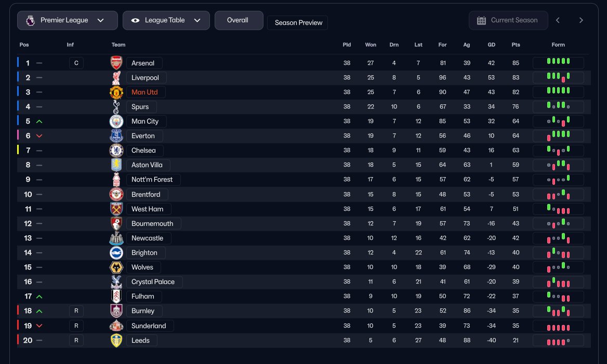Expand the League Table view dropdown
The width and height of the screenshot is (607, 364).
click(166, 20)
